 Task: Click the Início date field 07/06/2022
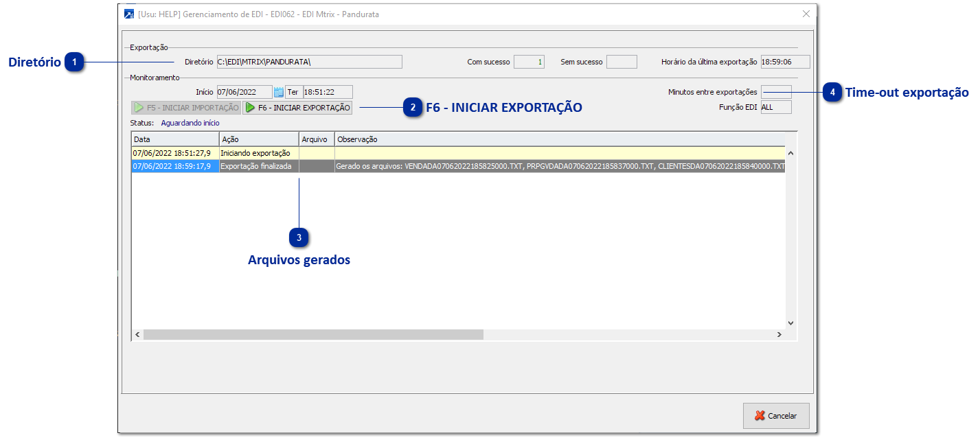click(x=244, y=92)
